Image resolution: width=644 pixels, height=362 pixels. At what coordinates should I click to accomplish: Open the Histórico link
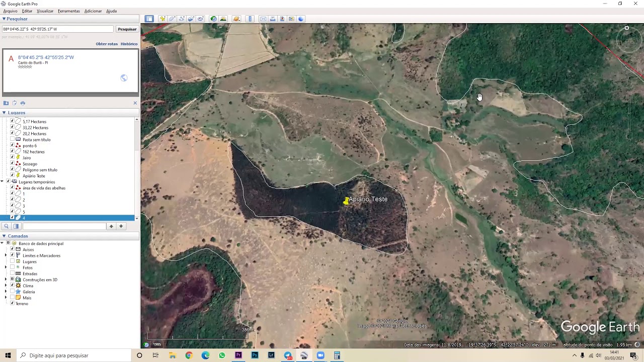point(129,44)
